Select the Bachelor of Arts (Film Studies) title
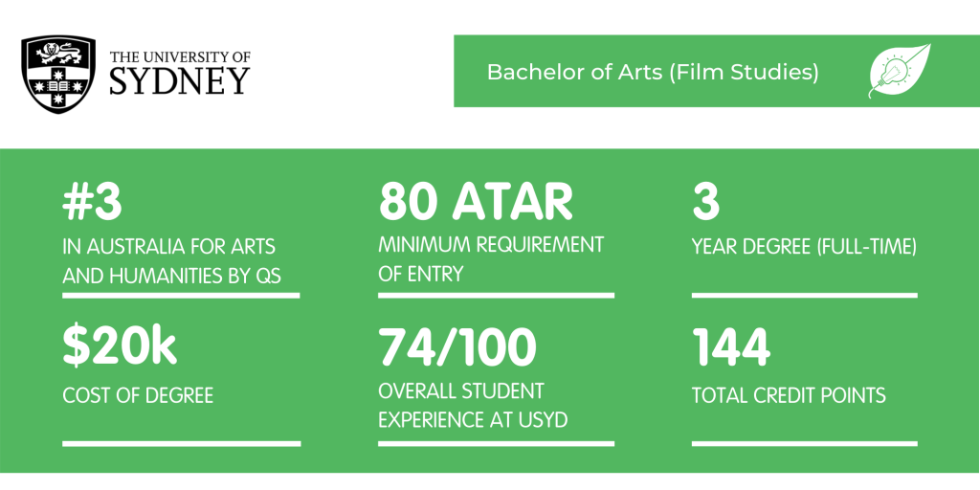This screenshot has width=980, height=490. 653,73
